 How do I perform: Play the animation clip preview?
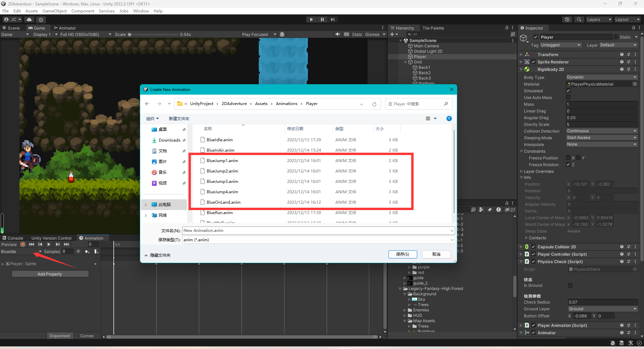coord(49,244)
